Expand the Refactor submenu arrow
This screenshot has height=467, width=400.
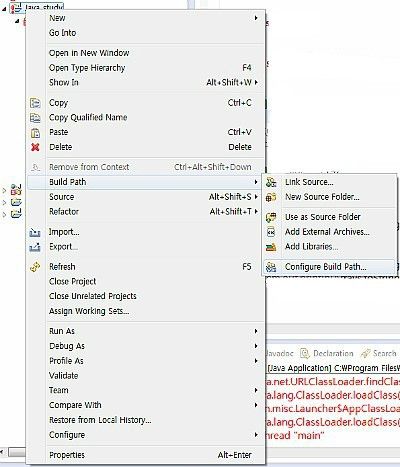tap(256, 212)
